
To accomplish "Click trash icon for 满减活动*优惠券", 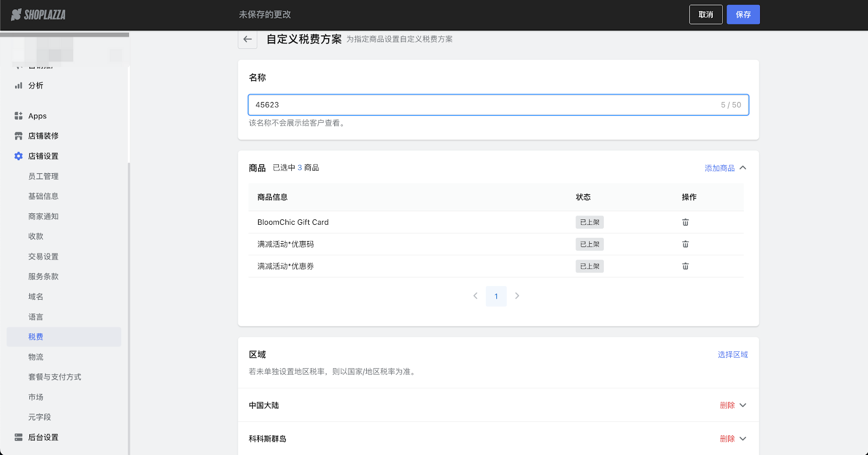I will point(685,266).
